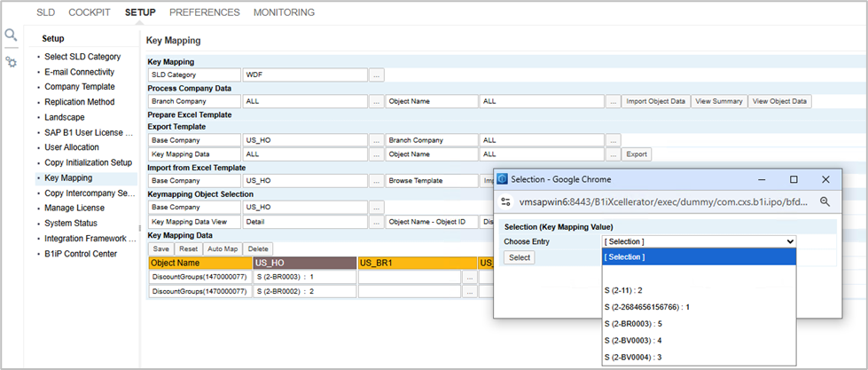Image resolution: width=868 pixels, height=370 pixels.
Task: Maximize the Selection popup window
Action: click(x=794, y=178)
